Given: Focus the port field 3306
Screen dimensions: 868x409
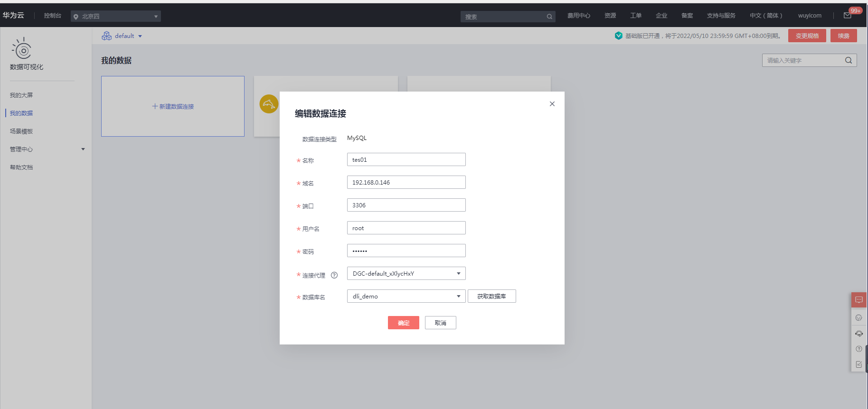Looking at the screenshot, I should (406, 205).
